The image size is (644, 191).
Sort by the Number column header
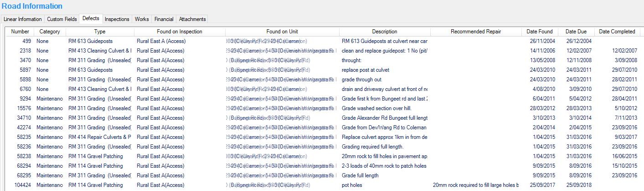click(20, 32)
